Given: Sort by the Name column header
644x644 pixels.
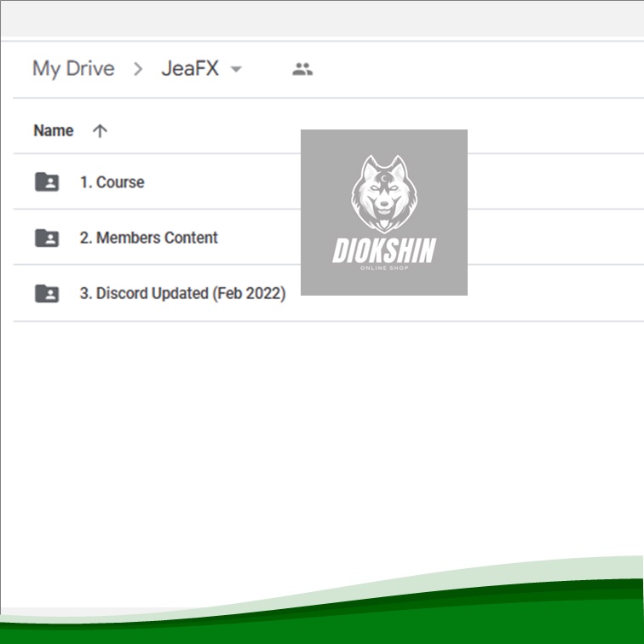Looking at the screenshot, I should [x=54, y=130].
